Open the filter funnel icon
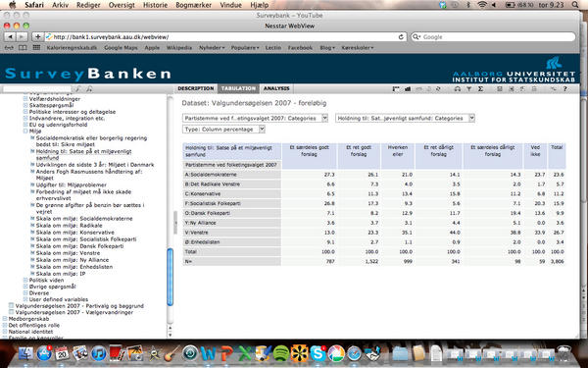 (x=468, y=89)
